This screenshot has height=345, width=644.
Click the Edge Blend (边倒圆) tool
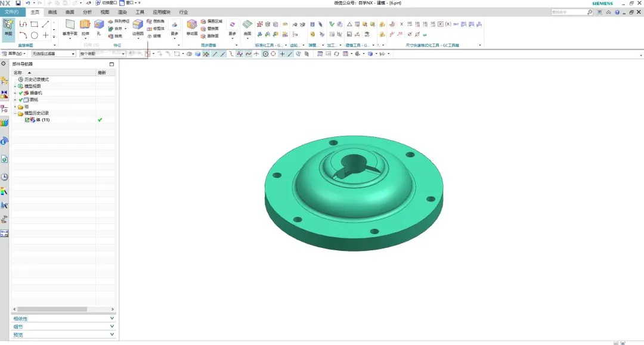click(x=138, y=27)
